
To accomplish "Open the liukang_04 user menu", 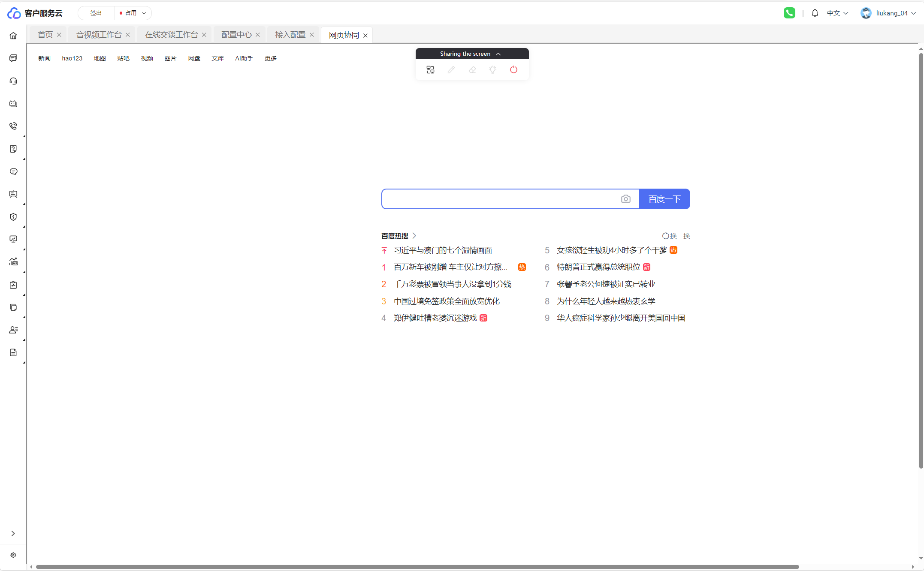I will pos(888,13).
